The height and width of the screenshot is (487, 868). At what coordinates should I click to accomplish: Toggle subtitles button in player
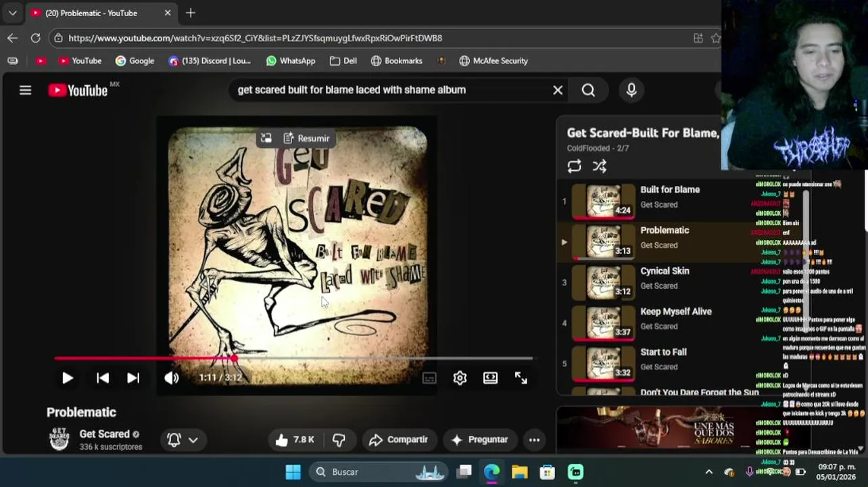pos(429,378)
